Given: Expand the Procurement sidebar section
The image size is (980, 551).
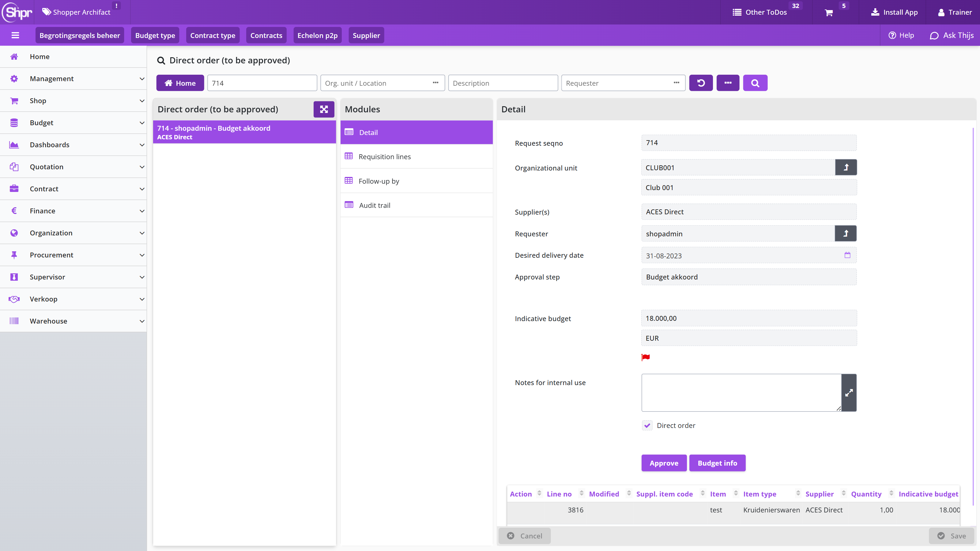Looking at the screenshot, I should tap(73, 255).
